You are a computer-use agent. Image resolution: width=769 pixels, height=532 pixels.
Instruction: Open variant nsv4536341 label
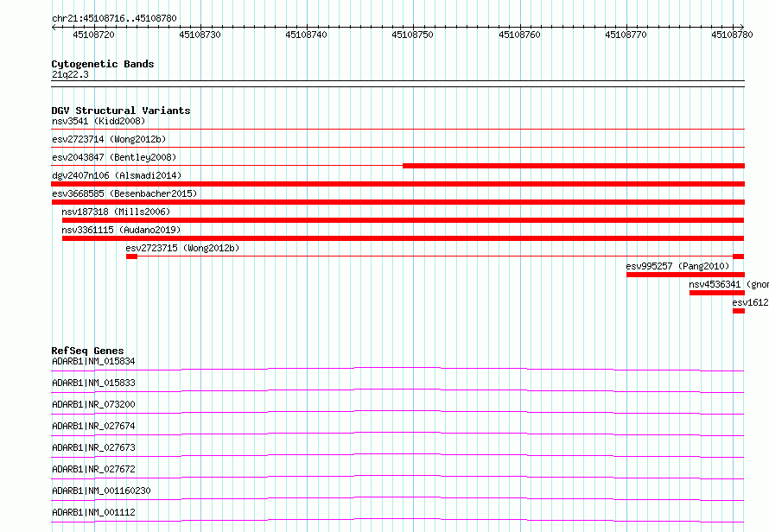click(x=728, y=284)
